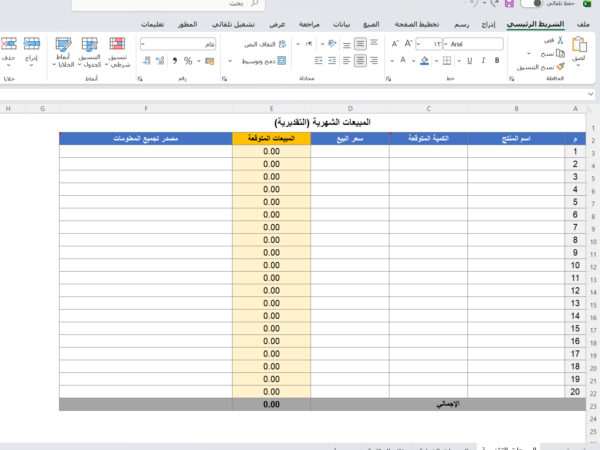Toggle Underline formatting (U)
Image resolution: width=600 pixels, height=450 pixels.
pos(470,60)
